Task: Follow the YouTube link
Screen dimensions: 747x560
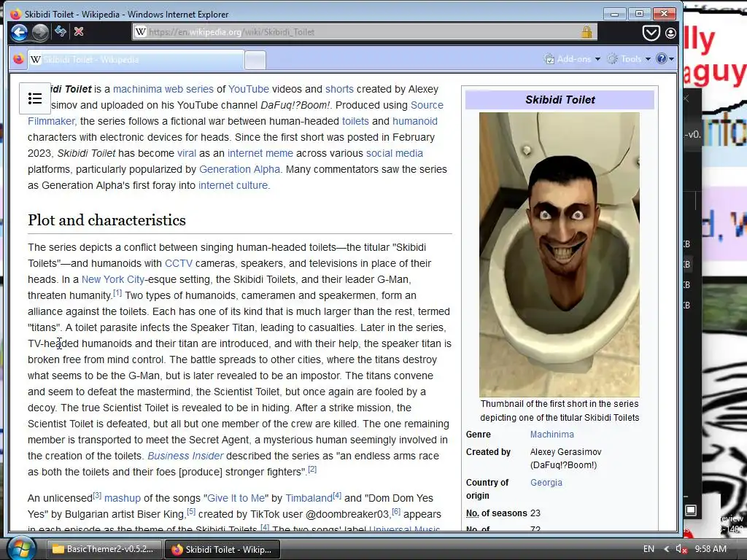Action: tap(249, 89)
